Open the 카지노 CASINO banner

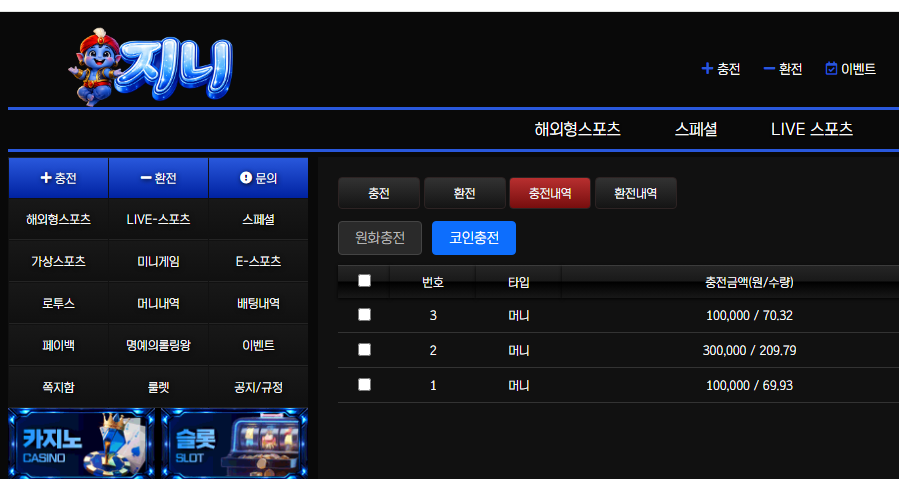pos(82,443)
